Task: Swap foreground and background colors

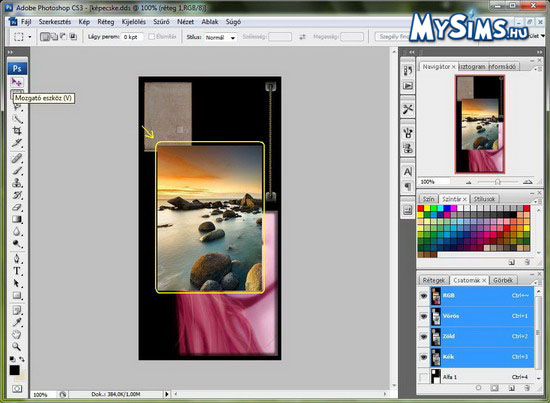Action: click(x=22, y=359)
